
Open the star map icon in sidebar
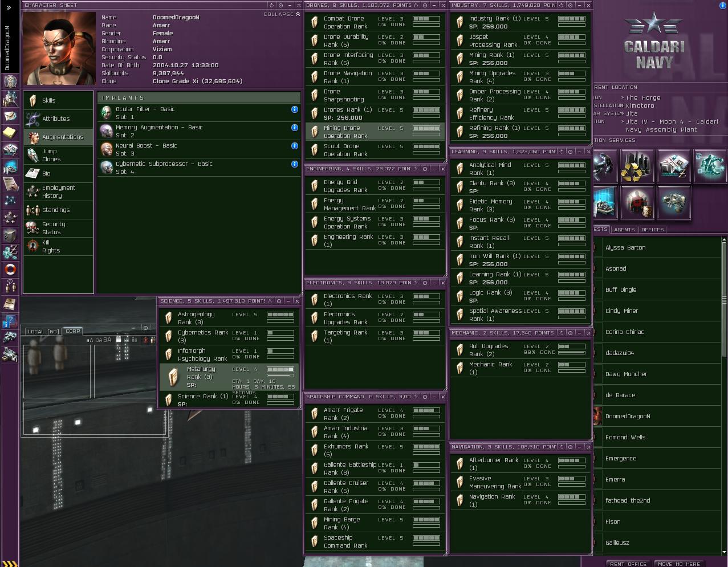(x=10, y=201)
